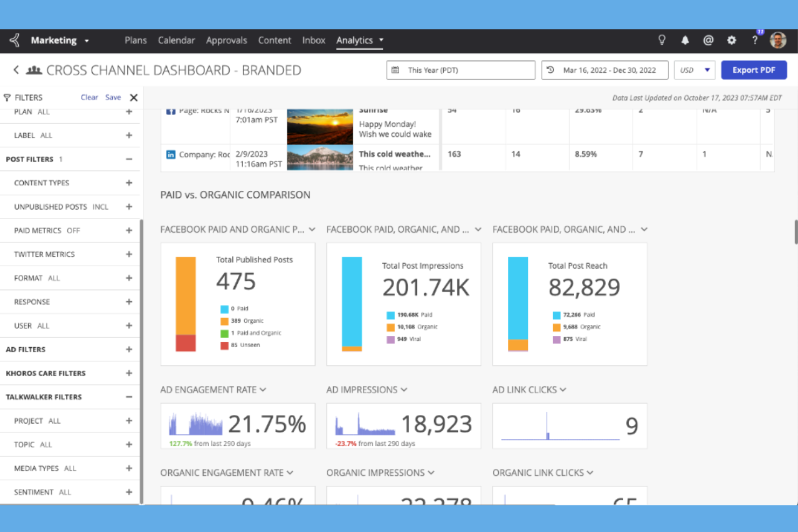Expand the LABEL filter plus

129,135
